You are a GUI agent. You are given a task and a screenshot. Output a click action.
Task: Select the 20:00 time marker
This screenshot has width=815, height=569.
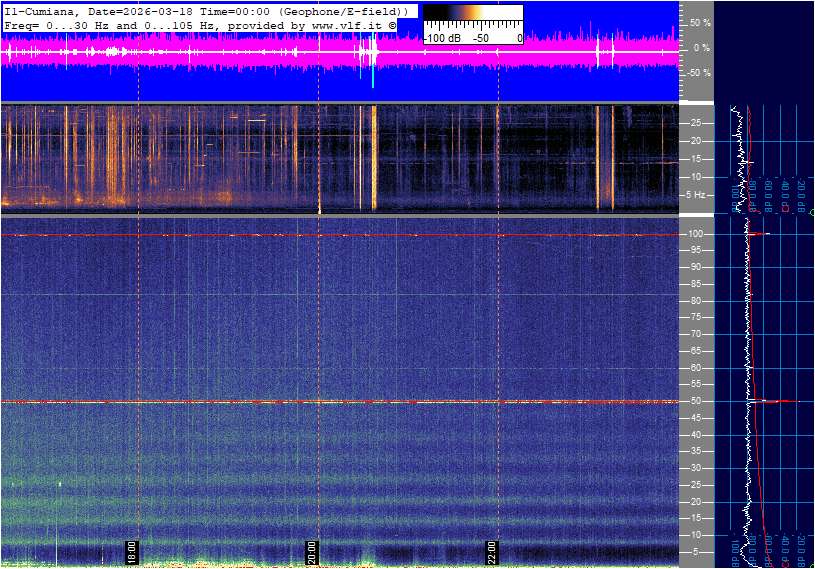[312, 551]
